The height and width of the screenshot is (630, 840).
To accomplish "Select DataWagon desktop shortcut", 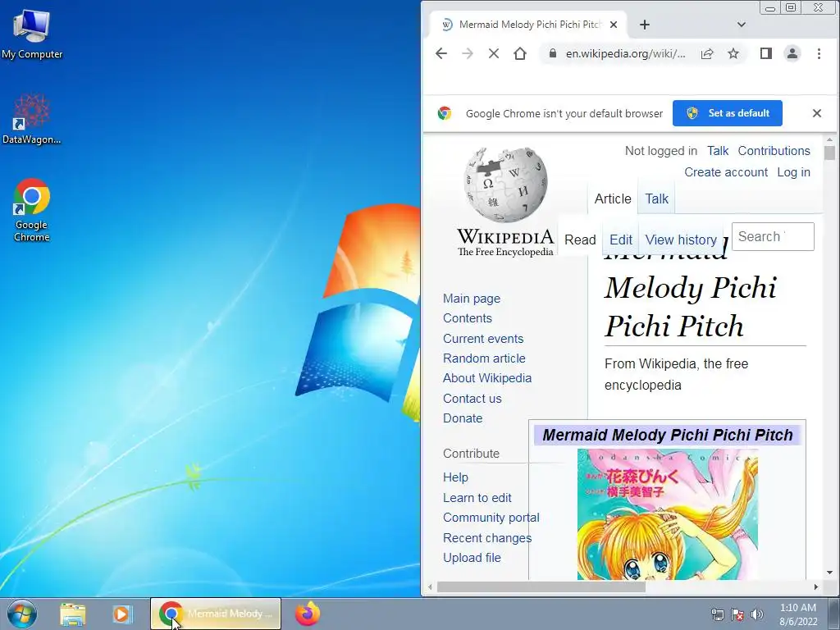I will 32,119.
